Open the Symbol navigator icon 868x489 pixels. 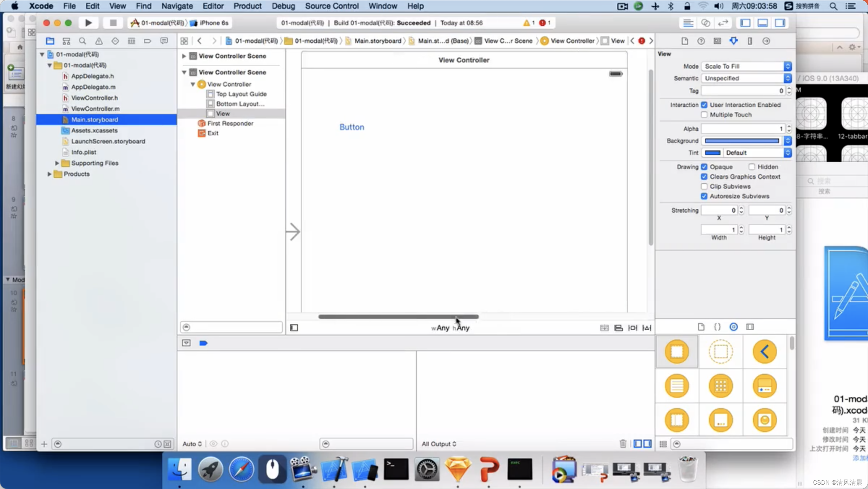[66, 41]
